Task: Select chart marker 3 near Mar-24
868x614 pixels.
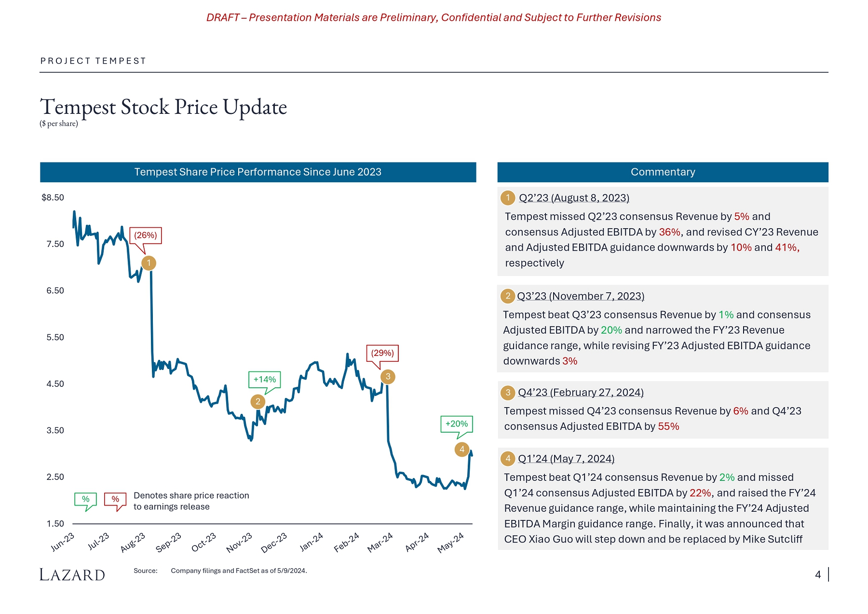Action: 388,377
